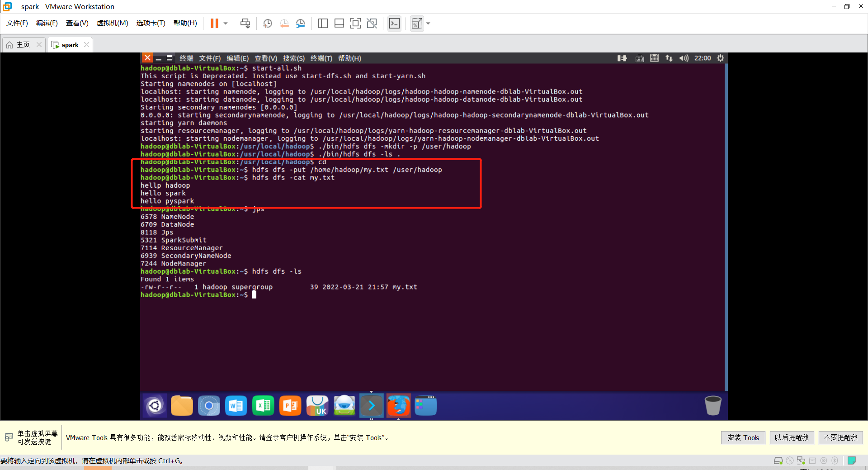The width and height of the screenshot is (868, 470).
Task: Close the spark tab
Action: click(x=86, y=44)
